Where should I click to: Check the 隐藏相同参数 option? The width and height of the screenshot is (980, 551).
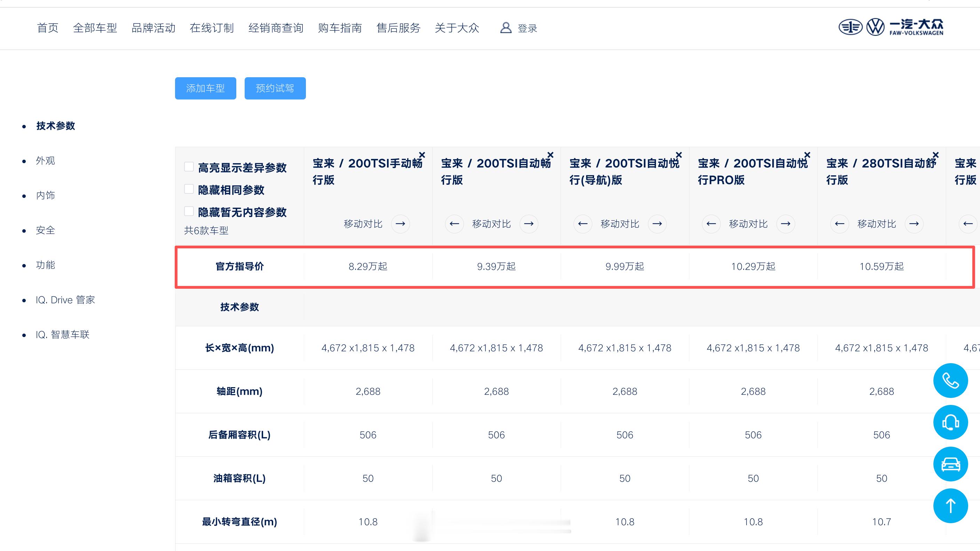(189, 189)
